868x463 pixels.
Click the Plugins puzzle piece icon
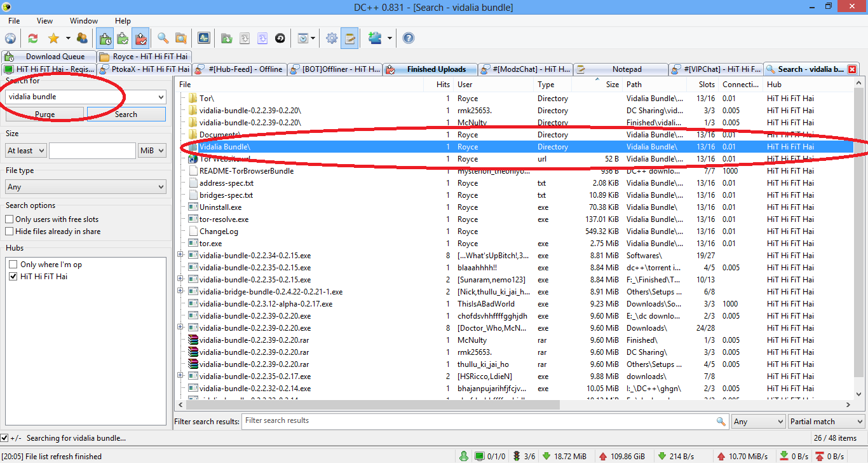tap(375, 38)
